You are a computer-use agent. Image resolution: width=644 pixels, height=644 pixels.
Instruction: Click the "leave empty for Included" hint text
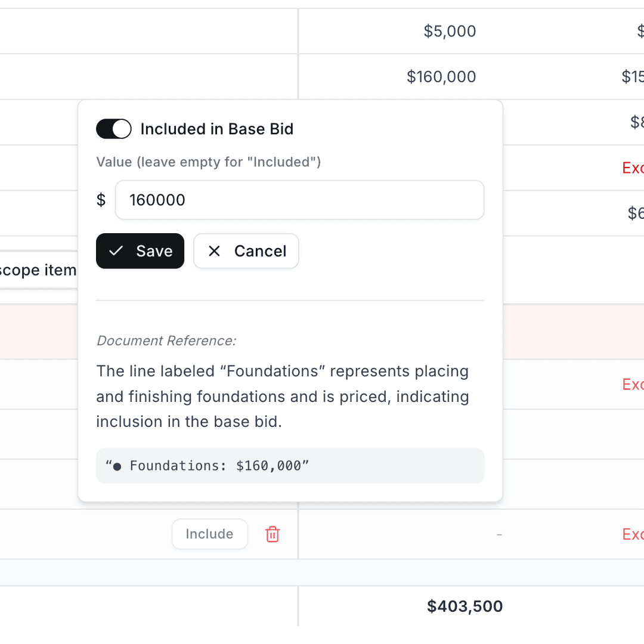(x=209, y=162)
